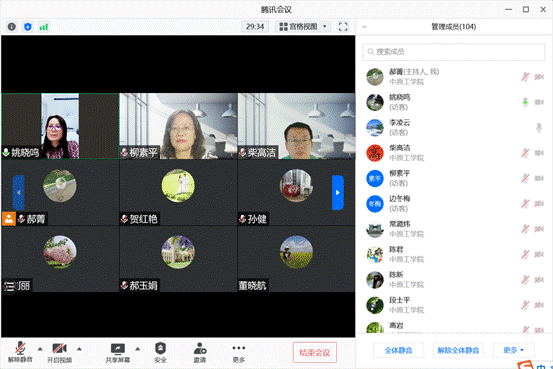The height and width of the screenshot is (369, 553).
Task: Turn on camera with 开启视频
Action: 60,353
